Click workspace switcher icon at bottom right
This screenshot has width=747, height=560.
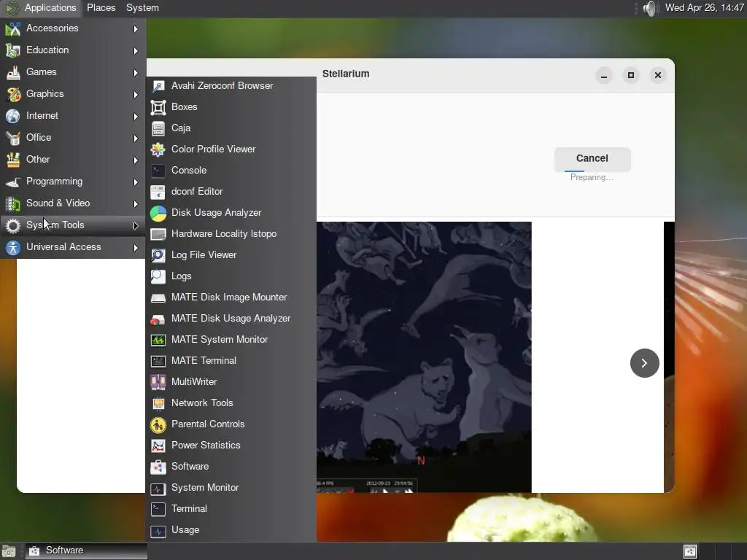(690, 551)
